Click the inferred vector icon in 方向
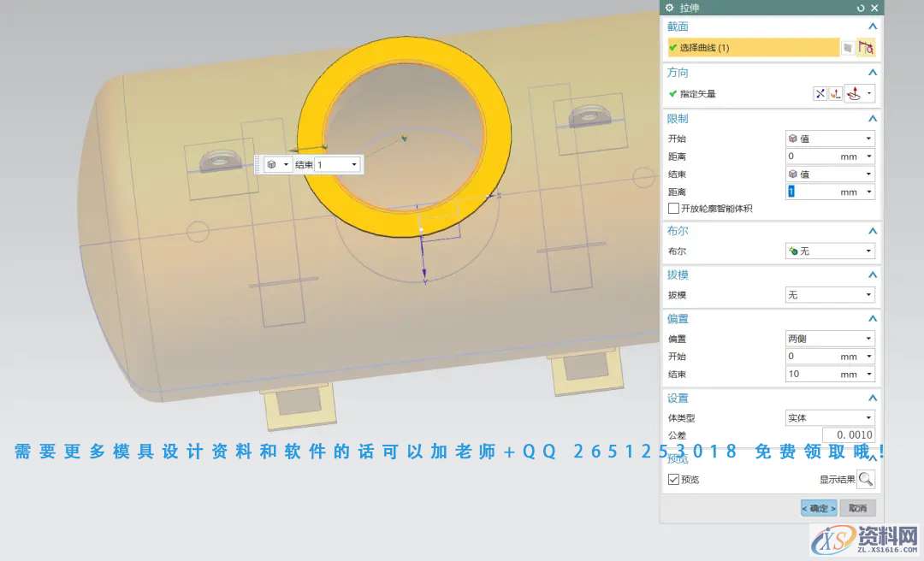924x561 pixels. pyautogui.click(x=854, y=94)
